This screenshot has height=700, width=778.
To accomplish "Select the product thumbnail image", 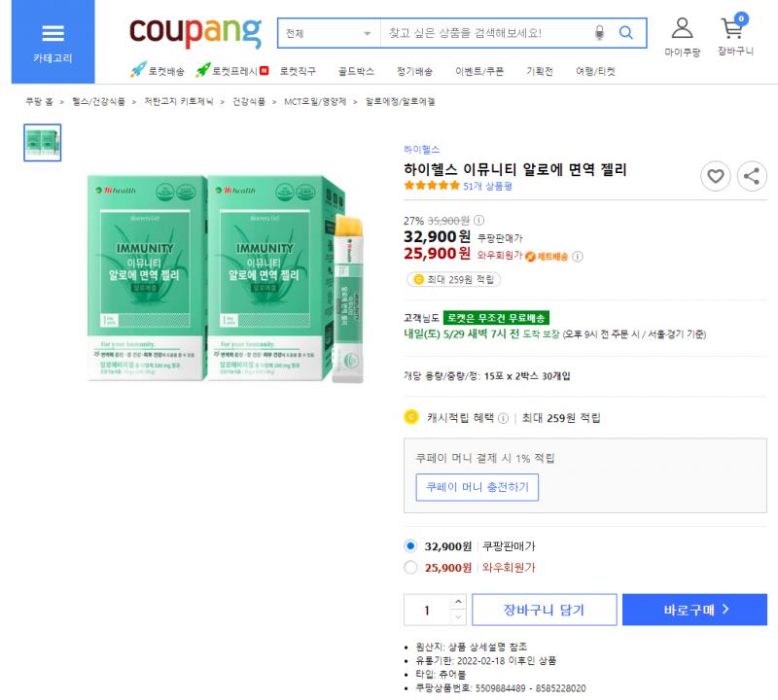I will tap(43, 143).
